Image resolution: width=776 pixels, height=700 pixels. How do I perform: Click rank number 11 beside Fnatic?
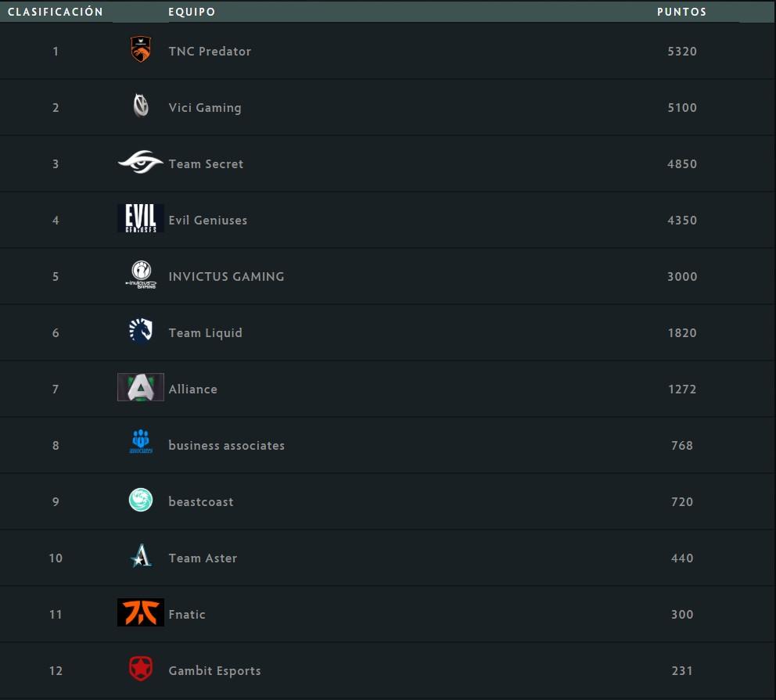(56, 615)
